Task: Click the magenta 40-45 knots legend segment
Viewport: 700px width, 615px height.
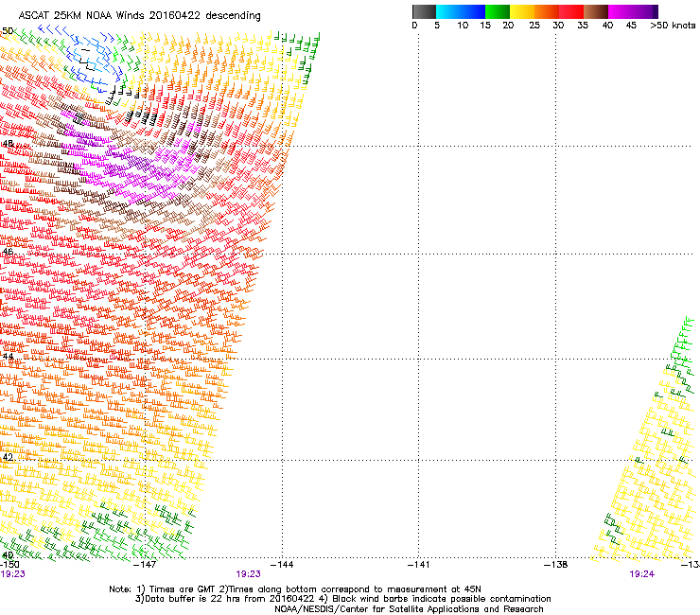Action: click(621, 11)
